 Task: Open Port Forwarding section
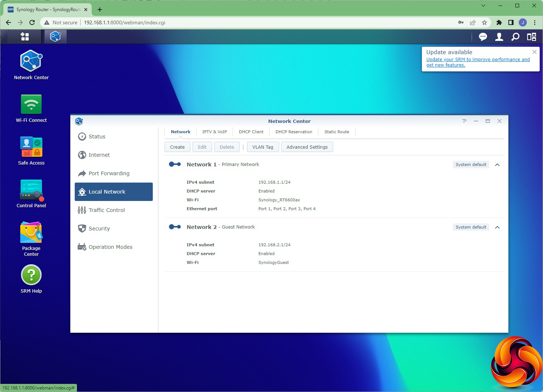click(114, 173)
